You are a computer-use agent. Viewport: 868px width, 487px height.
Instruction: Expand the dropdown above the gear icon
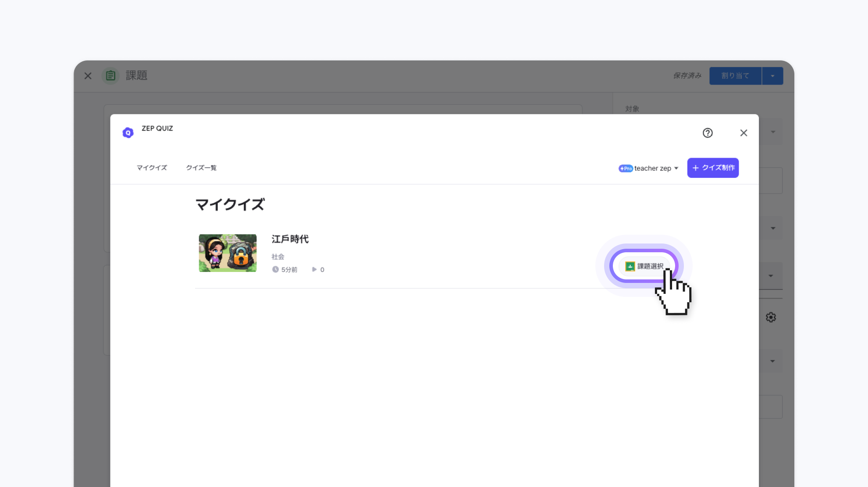point(771,276)
